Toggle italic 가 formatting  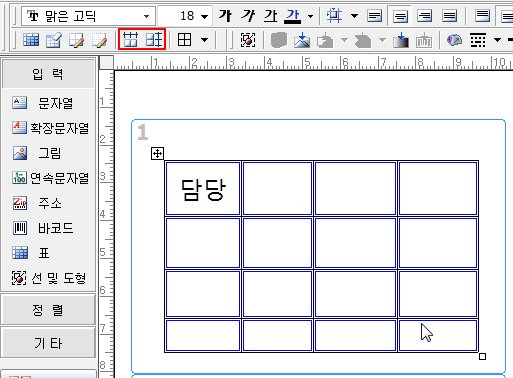pyautogui.click(x=248, y=15)
